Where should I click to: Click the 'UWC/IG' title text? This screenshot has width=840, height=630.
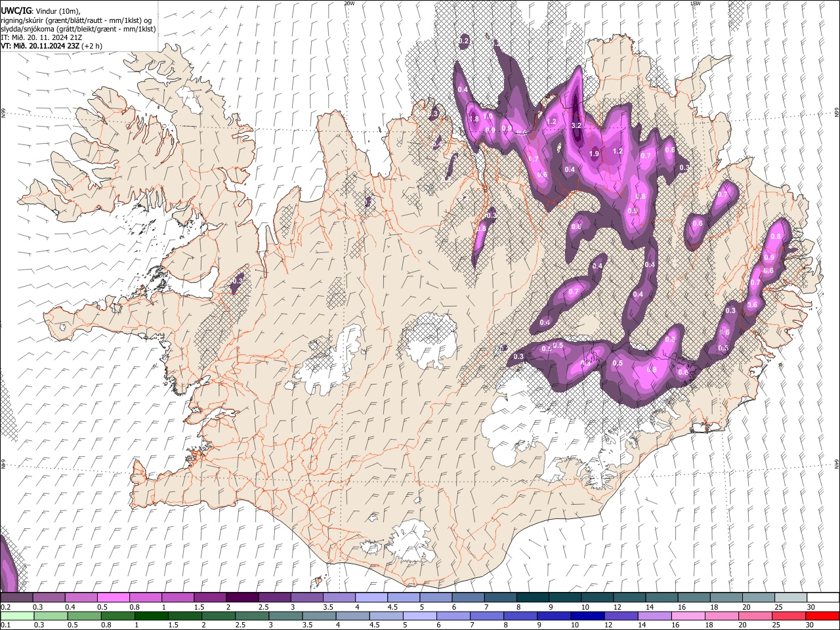(x=16, y=10)
